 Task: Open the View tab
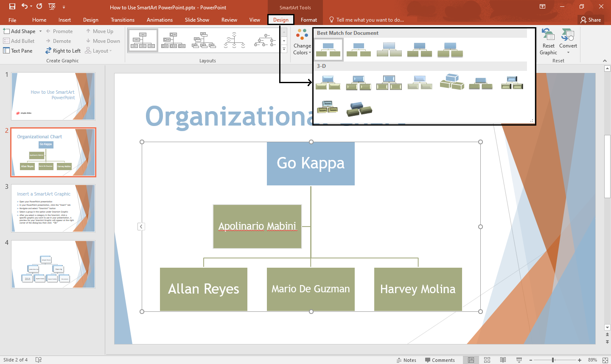click(255, 20)
